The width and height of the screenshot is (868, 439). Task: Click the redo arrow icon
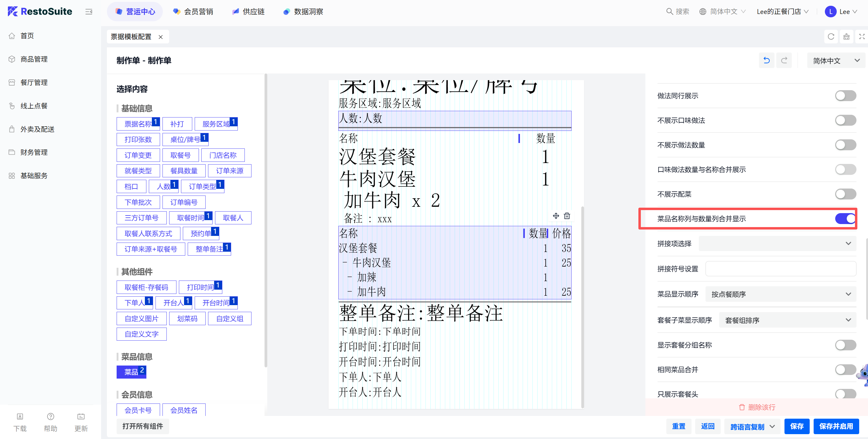tap(784, 60)
